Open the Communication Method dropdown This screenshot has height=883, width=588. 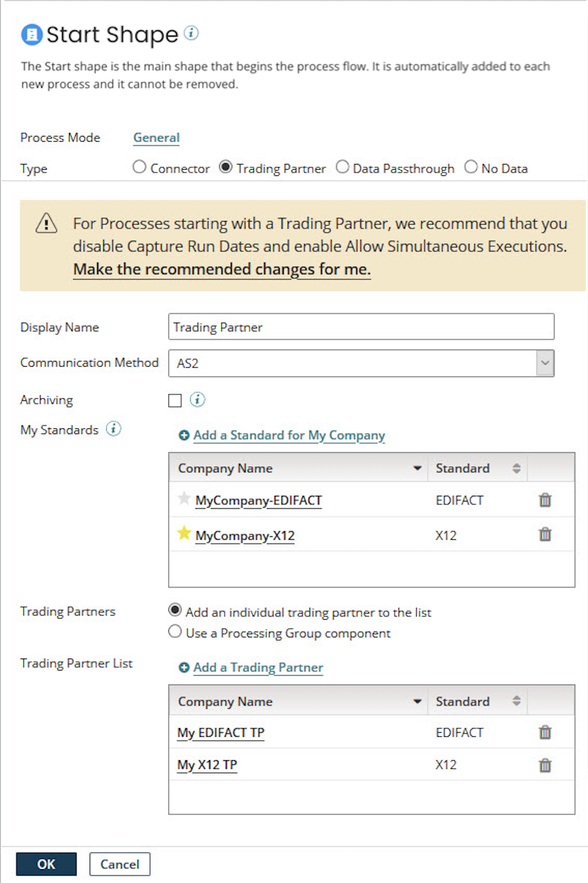(x=544, y=363)
